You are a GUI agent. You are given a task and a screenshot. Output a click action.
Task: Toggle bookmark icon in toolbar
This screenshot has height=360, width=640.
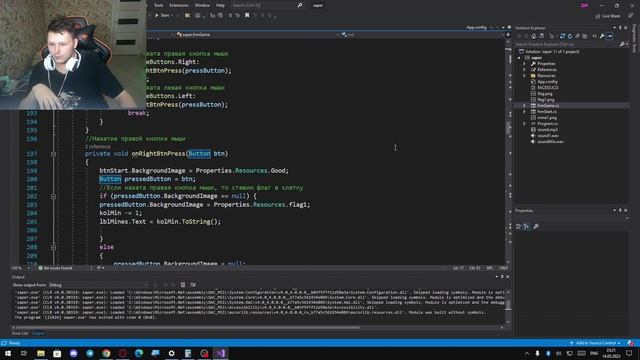[247, 16]
